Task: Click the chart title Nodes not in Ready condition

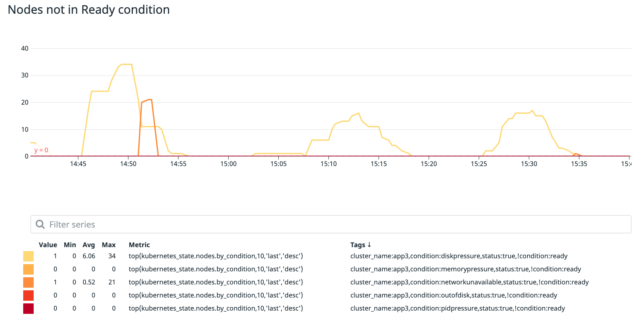Action: tap(89, 10)
